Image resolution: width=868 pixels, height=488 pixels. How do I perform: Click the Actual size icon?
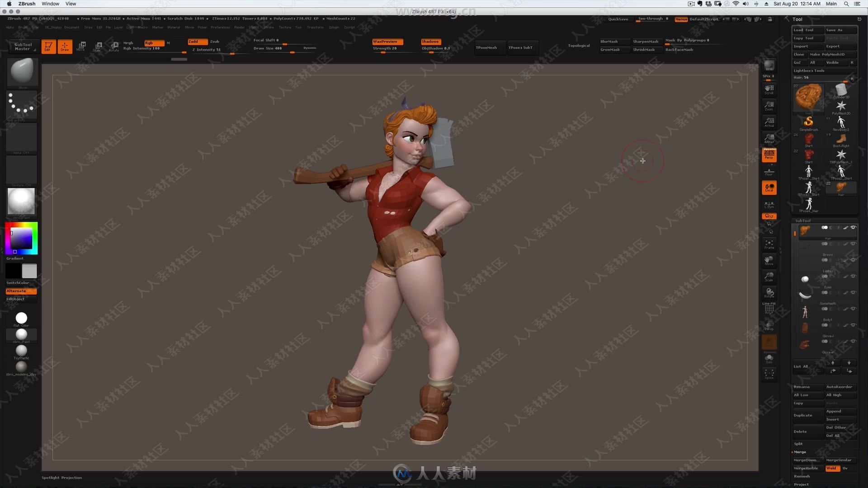769,122
